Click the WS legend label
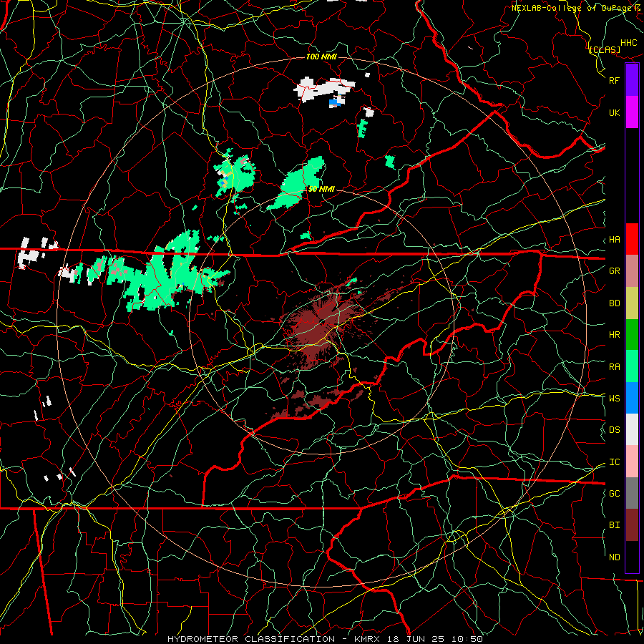Viewport: 644px width, 644px height. (614, 399)
